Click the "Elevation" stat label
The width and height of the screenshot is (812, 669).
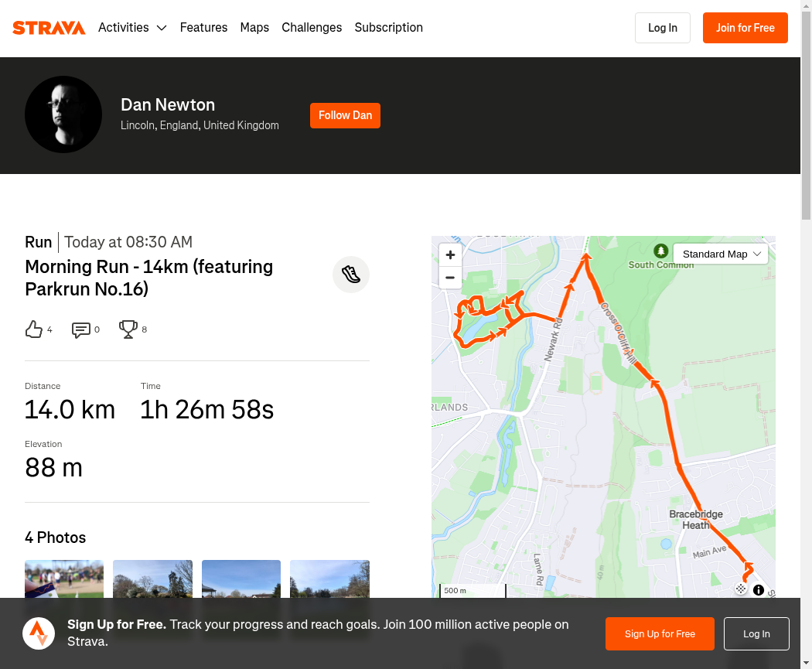(x=43, y=444)
